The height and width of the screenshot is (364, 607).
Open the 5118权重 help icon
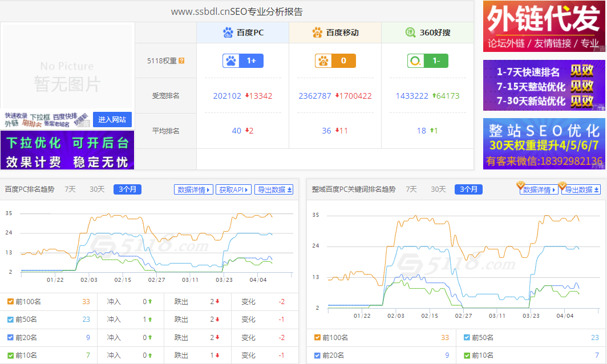182,59
